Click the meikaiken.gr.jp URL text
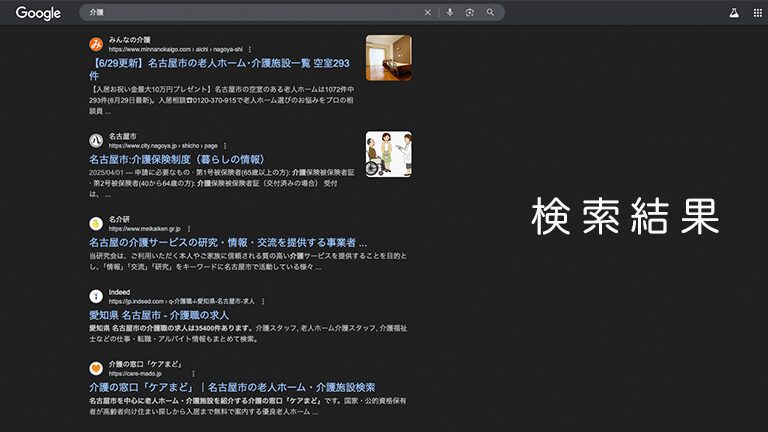 pos(144,229)
